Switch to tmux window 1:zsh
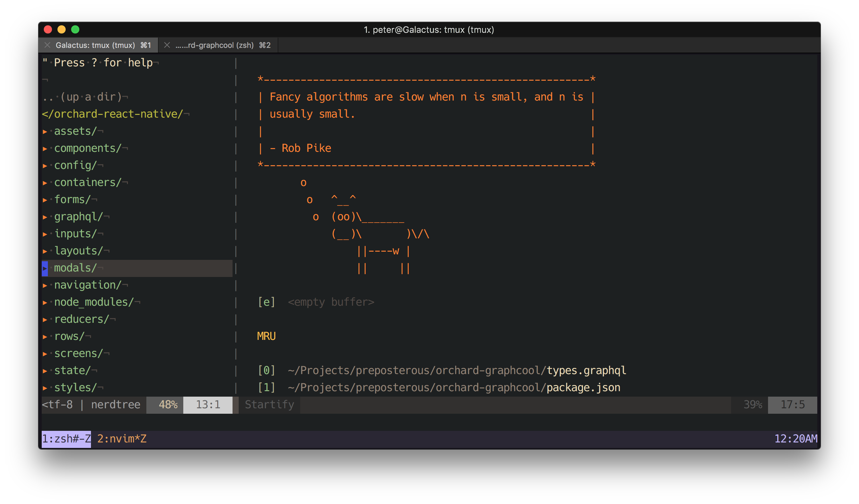This screenshot has height=504, width=859. 66,439
